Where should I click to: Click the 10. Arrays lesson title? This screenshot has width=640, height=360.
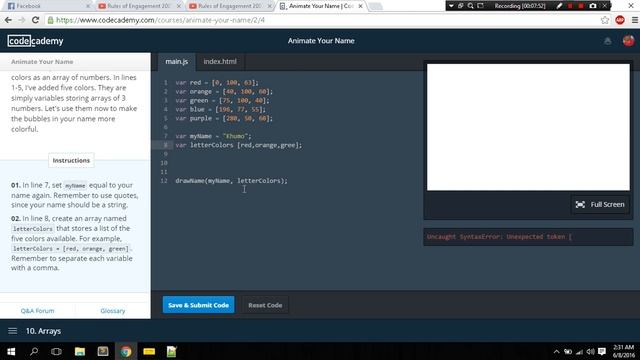click(43, 331)
